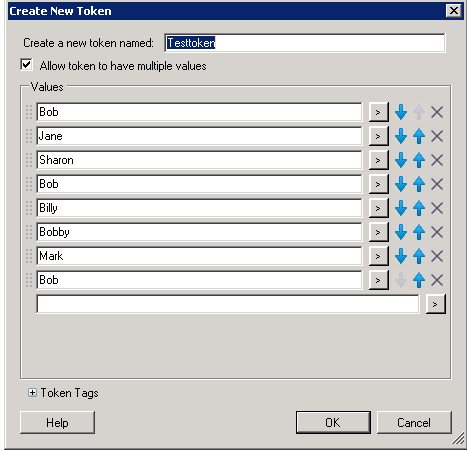
Task: Move the Jane value down
Action: point(401,136)
